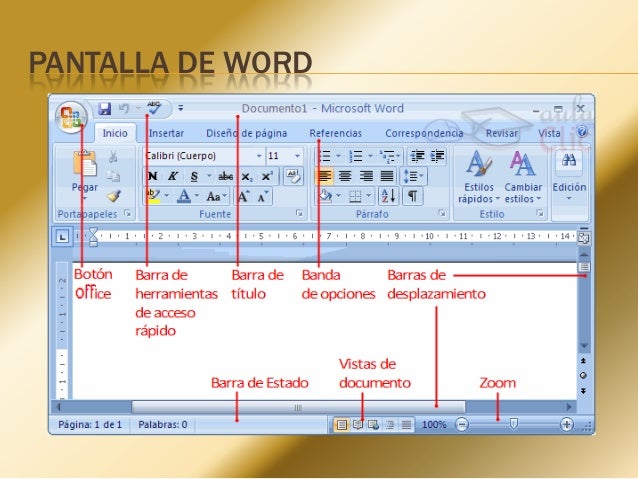
Task: Zoom out with the minus button
Action: [x=462, y=424]
